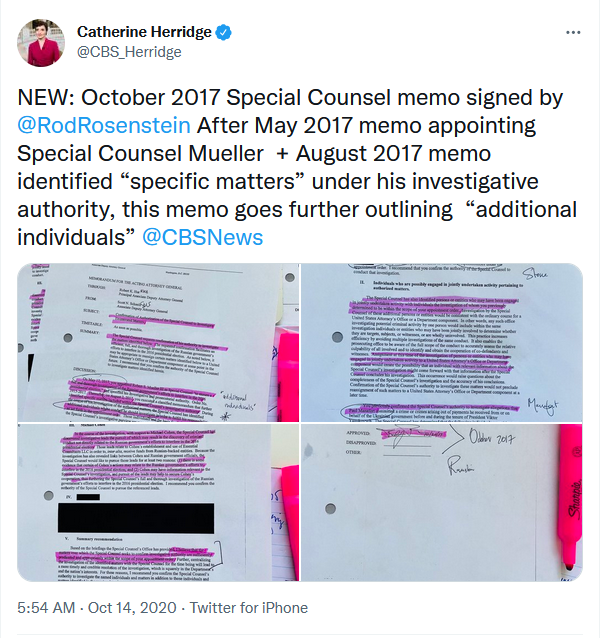The image size is (604, 638).
Task: Open the three-dot more options menu
Action: 573,33
